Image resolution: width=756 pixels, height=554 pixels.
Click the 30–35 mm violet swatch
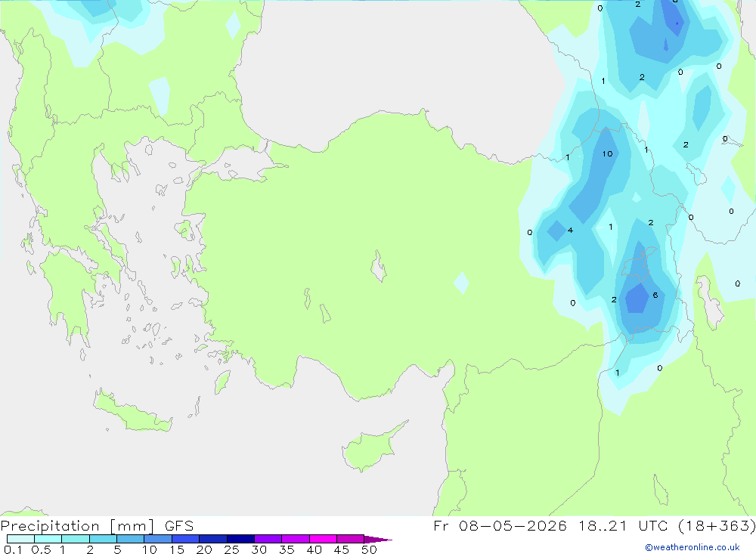point(268,539)
